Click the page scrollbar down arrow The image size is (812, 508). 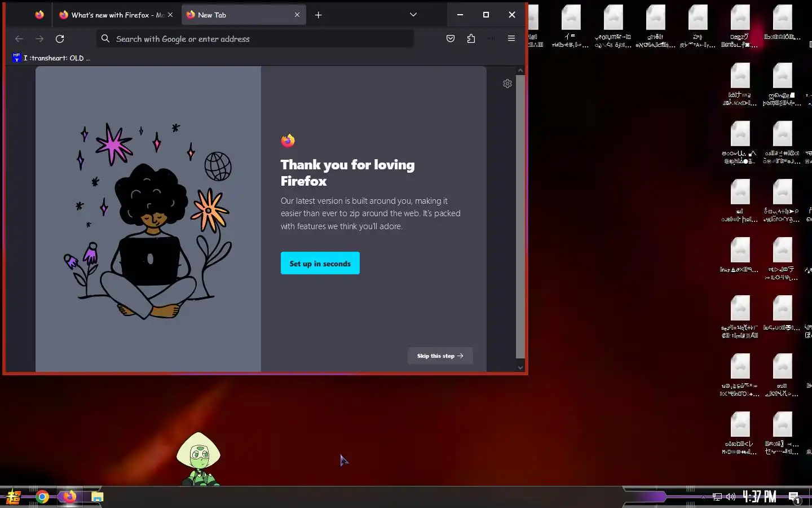pos(520,367)
